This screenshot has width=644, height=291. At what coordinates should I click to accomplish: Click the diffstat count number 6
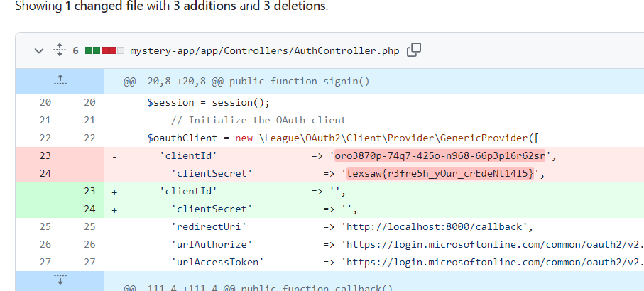[76, 51]
